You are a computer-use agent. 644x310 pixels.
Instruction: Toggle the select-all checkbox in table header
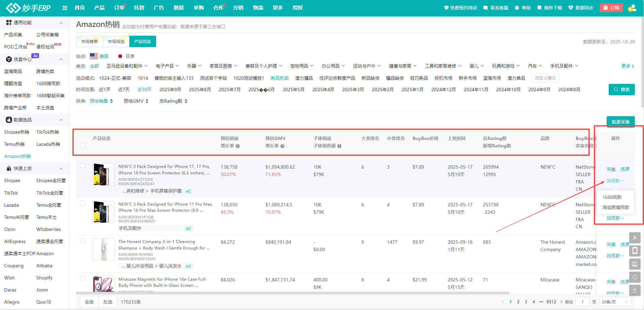click(82, 146)
